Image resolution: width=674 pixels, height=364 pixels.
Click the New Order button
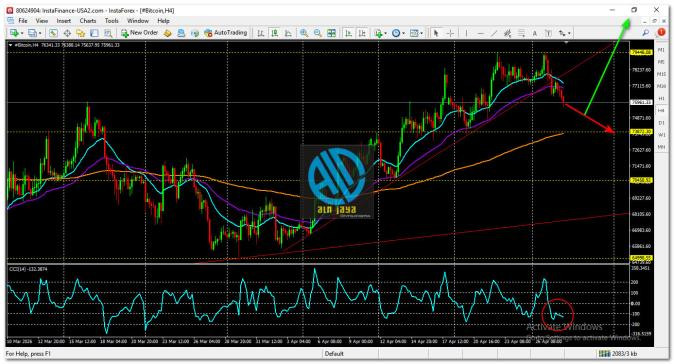140,33
